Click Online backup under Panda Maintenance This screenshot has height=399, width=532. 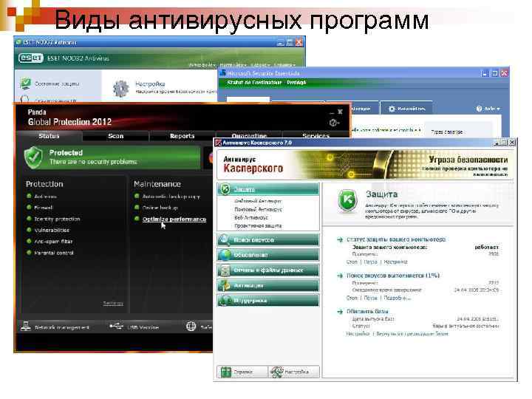(x=160, y=208)
